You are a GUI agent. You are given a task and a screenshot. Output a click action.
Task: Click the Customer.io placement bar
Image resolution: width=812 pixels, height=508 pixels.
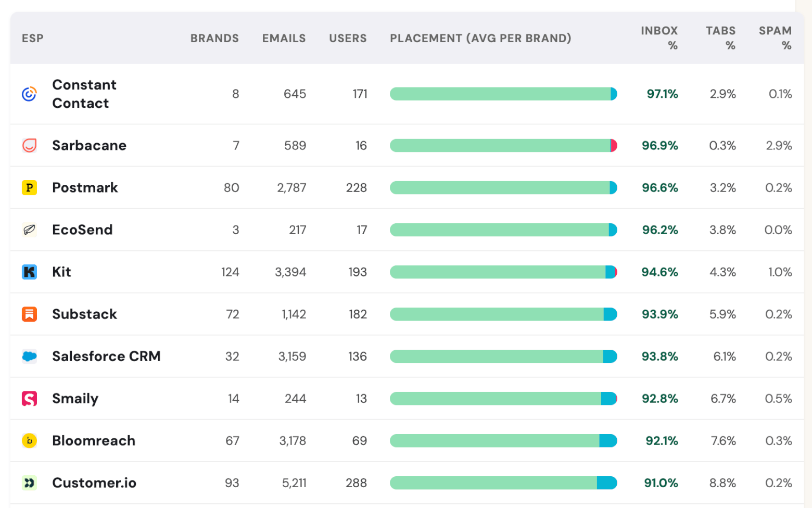click(x=503, y=482)
